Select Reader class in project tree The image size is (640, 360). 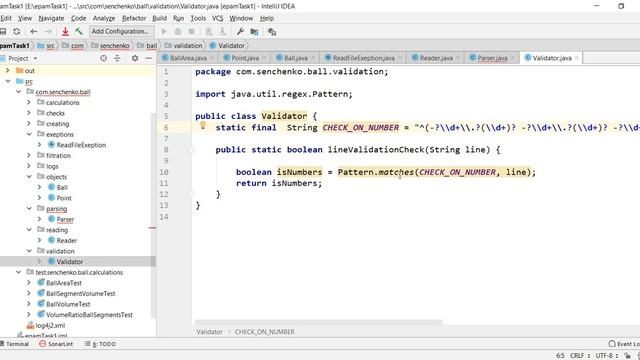click(66, 240)
